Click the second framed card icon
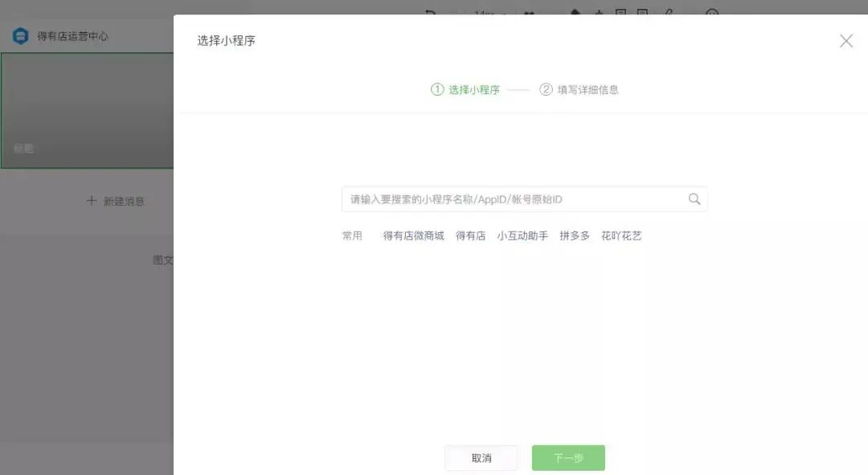Viewport: 868px width, 475px height. pos(644,11)
